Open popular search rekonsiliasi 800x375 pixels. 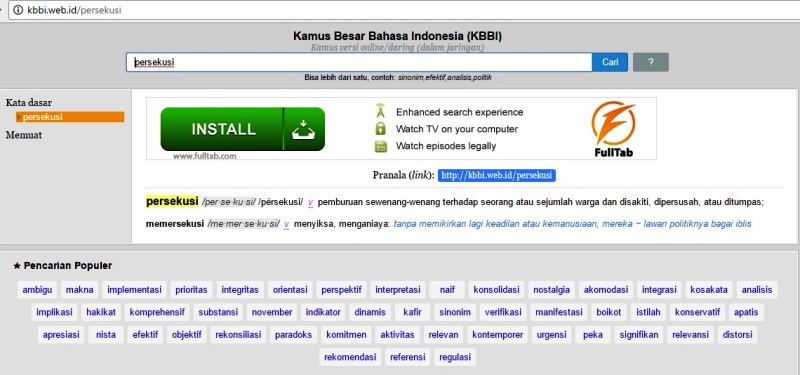coord(238,335)
